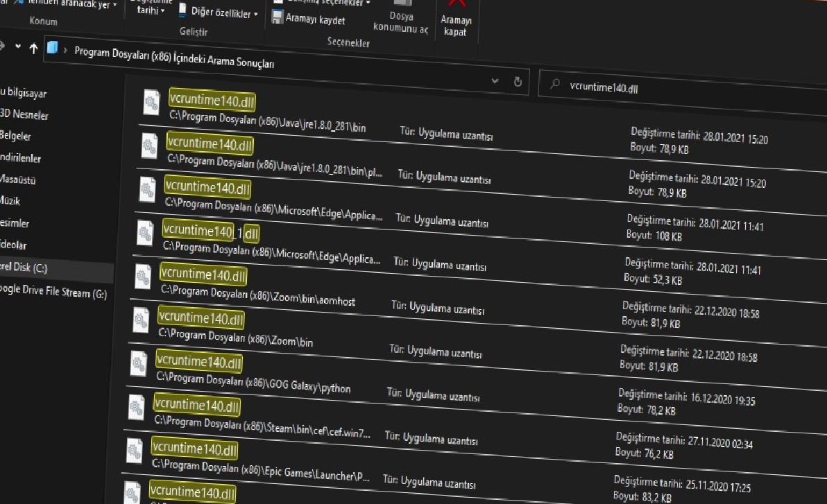Click the file icon of the Epic Games Launcher result
827x504 pixels.
click(134, 451)
